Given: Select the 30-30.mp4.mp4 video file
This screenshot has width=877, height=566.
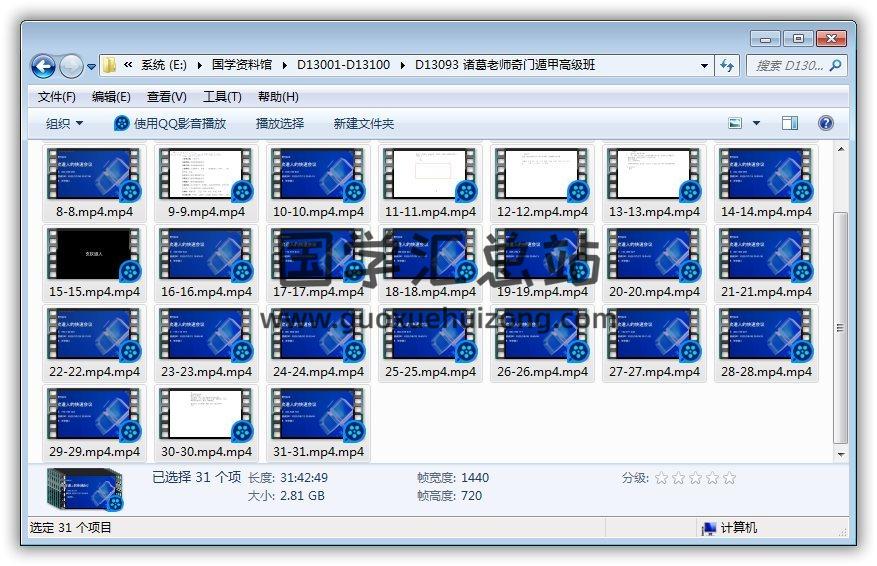Looking at the screenshot, I should (206, 423).
